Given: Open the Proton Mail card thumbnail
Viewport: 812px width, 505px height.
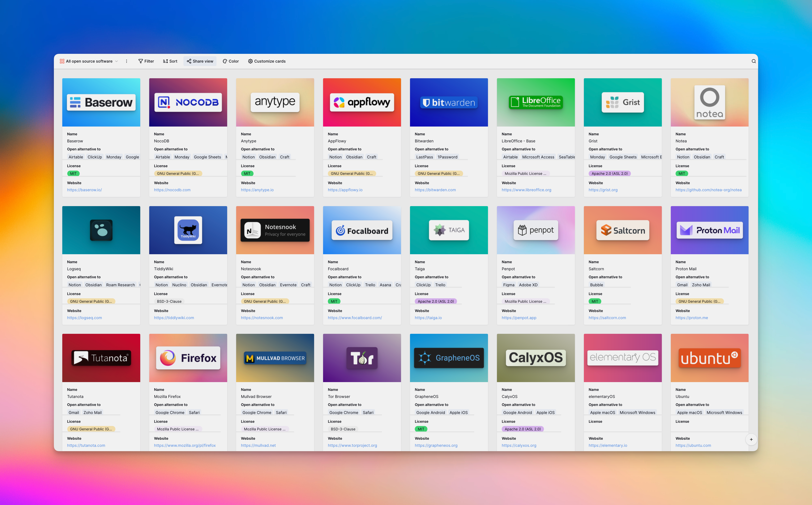Looking at the screenshot, I should point(709,230).
